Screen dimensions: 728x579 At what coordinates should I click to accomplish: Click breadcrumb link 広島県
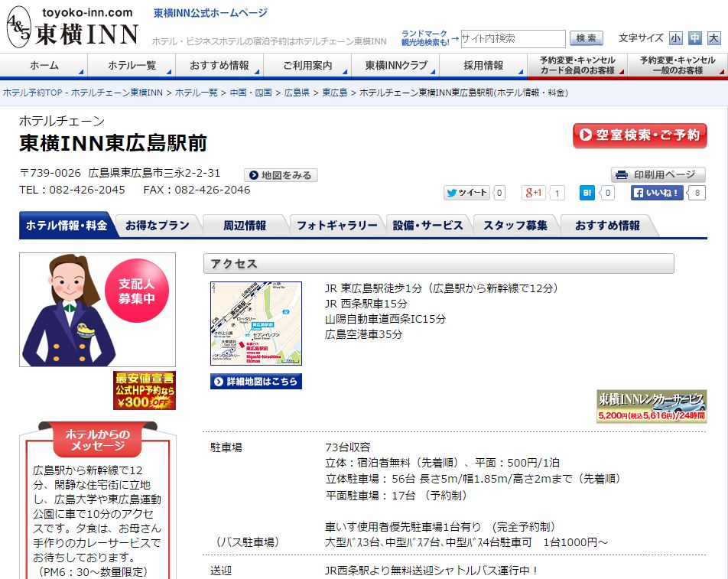(297, 93)
